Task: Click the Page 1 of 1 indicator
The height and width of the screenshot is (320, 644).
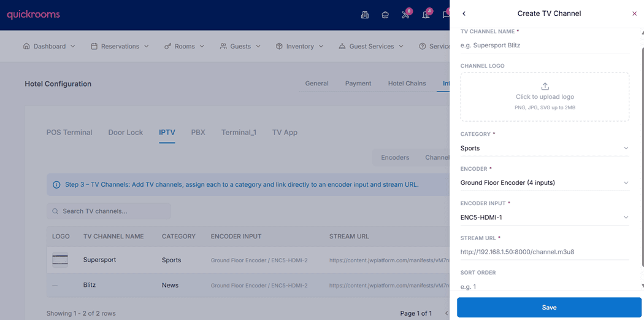Action: coord(416,313)
